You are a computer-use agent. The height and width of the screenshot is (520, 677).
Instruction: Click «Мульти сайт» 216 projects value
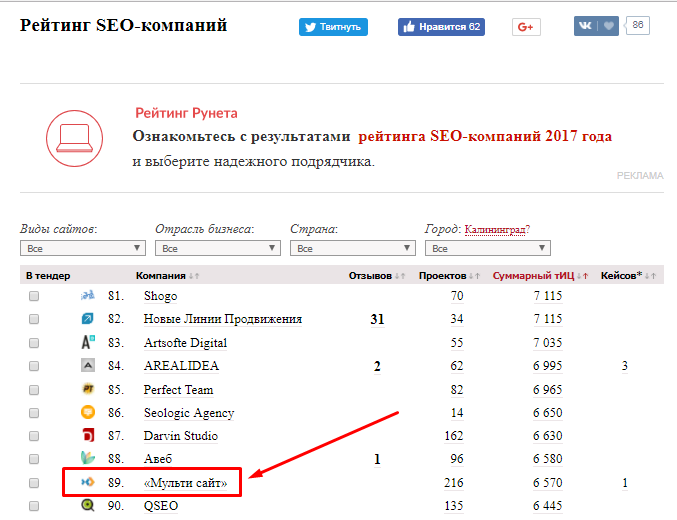click(x=454, y=483)
